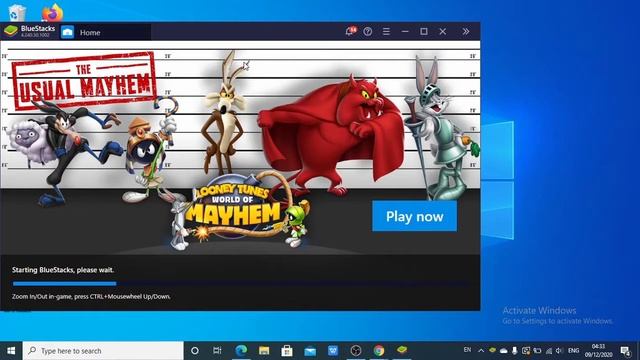Open the Windows Start menu

tap(11, 351)
